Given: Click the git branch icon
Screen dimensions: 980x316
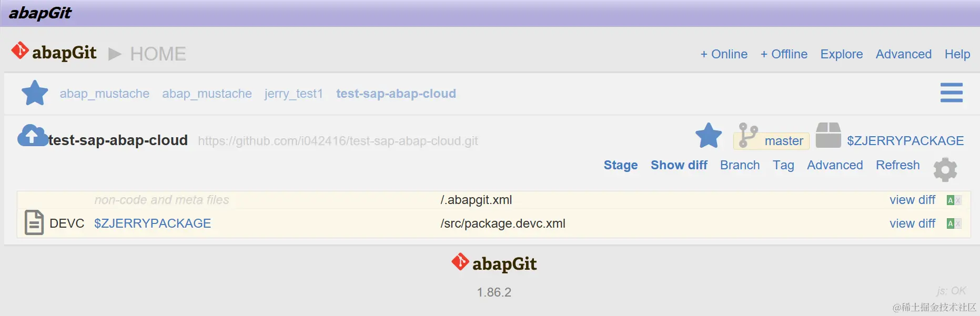Looking at the screenshot, I should click(747, 135).
